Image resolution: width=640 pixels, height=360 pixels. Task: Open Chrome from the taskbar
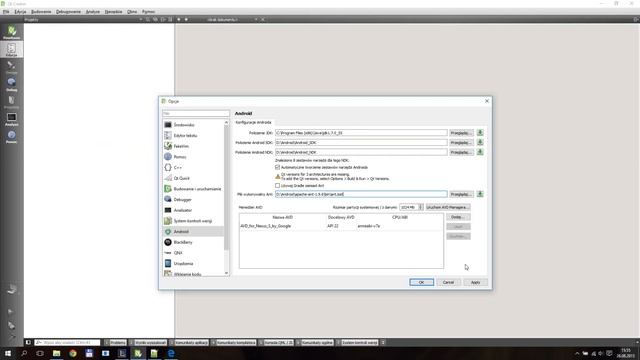click(x=73, y=353)
